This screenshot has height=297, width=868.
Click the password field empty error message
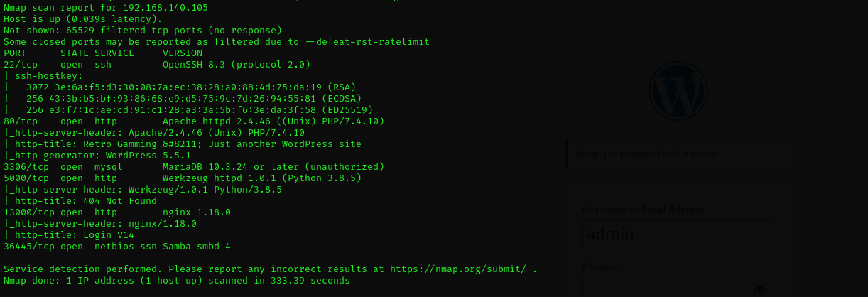(x=646, y=153)
